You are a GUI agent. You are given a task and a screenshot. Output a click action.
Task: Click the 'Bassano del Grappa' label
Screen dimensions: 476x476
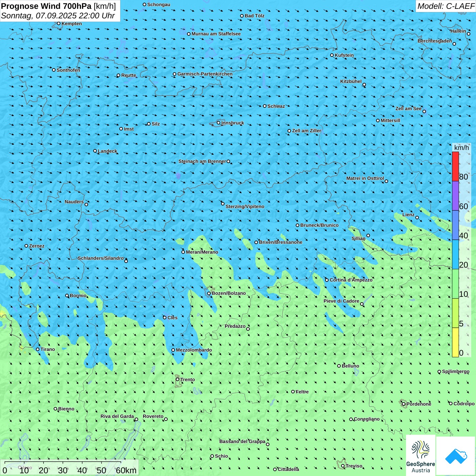click(x=242, y=441)
